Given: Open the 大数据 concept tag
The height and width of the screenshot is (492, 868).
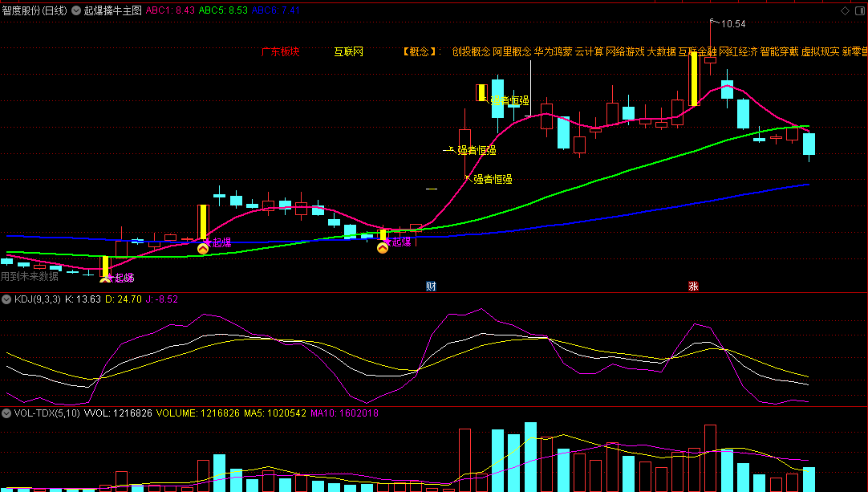Looking at the screenshot, I should tap(661, 51).
